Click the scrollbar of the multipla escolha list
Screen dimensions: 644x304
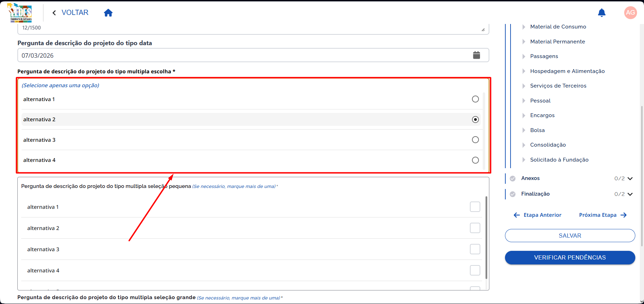pos(484,131)
